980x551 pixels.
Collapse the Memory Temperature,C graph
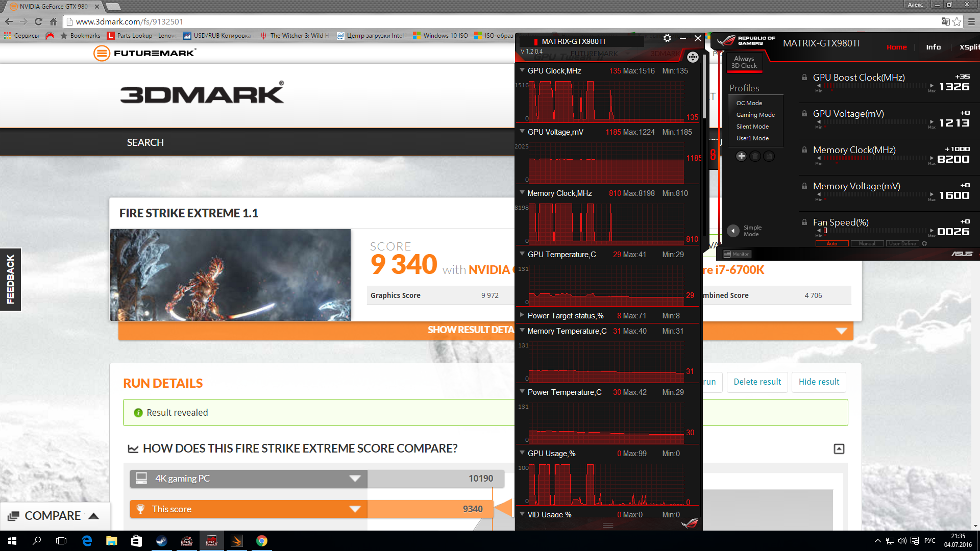point(522,331)
